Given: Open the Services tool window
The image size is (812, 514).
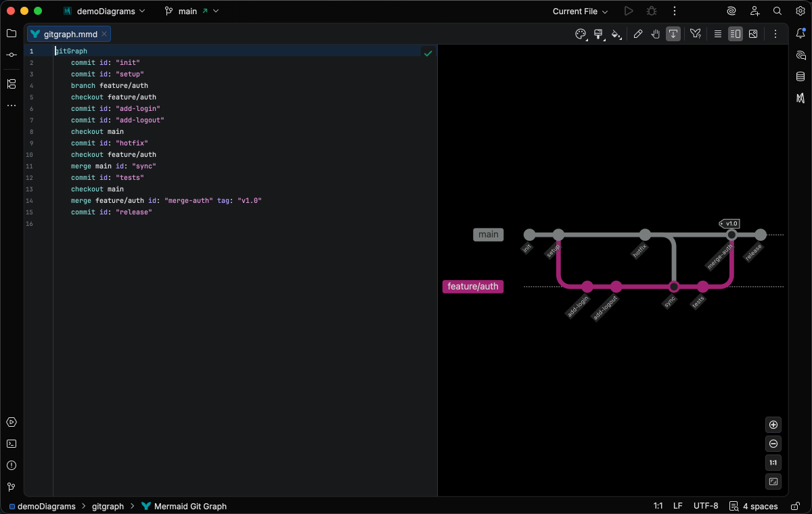Looking at the screenshot, I should point(12,422).
